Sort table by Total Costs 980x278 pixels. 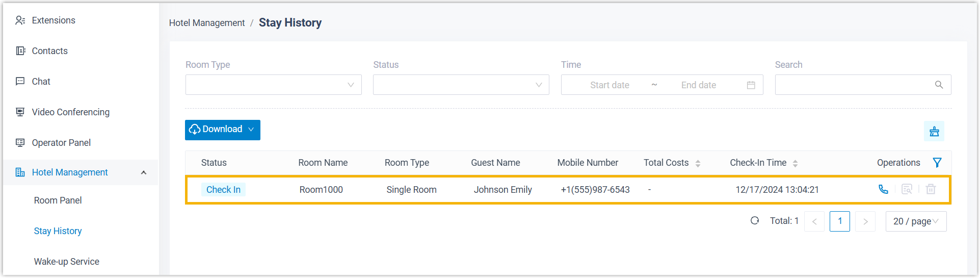click(698, 163)
